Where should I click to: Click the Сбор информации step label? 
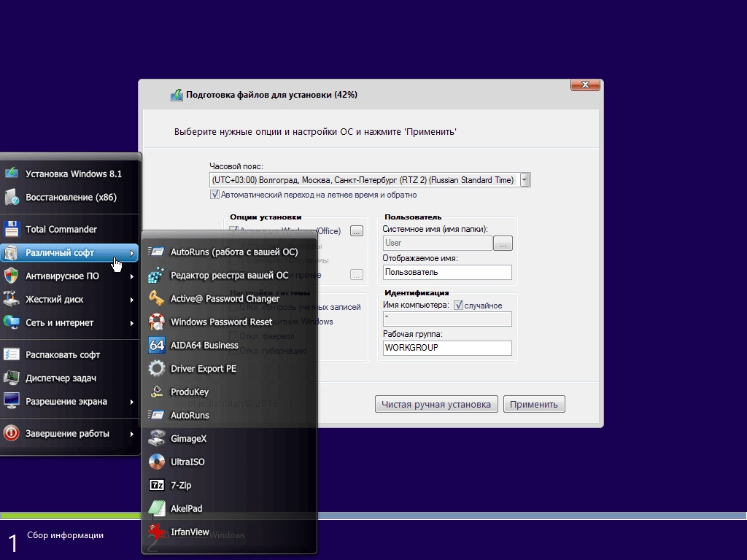click(x=65, y=535)
